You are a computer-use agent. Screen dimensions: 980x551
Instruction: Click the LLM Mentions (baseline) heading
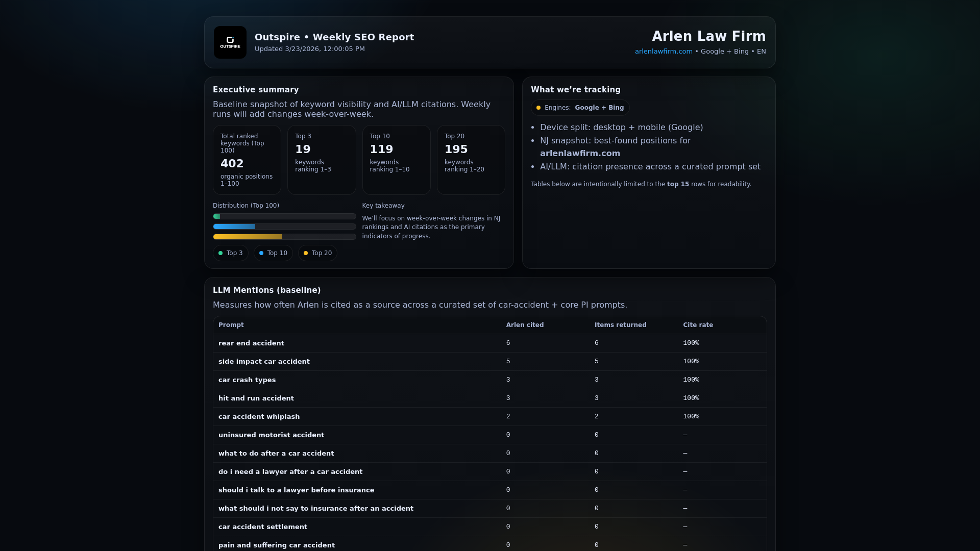pyautogui.click(x=267, y=290)
